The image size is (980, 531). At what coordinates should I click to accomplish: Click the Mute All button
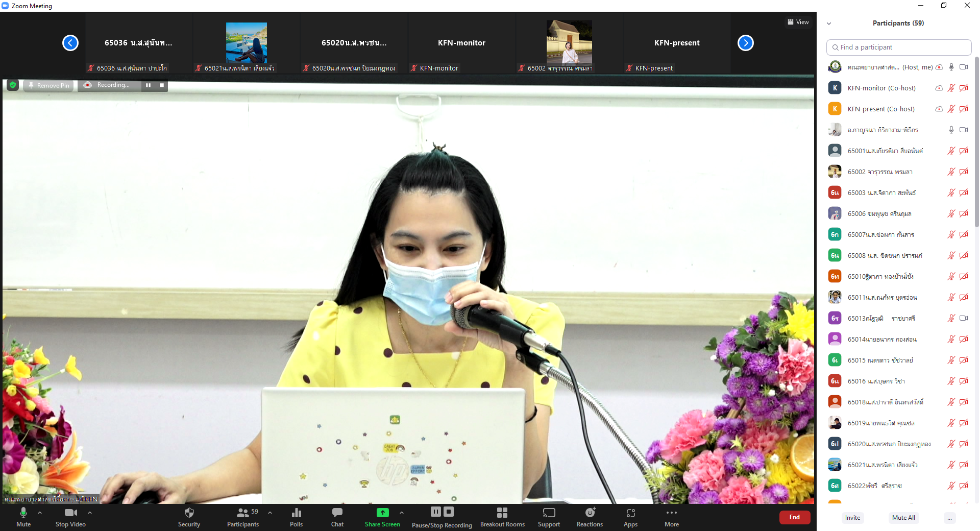coord(903,518)
